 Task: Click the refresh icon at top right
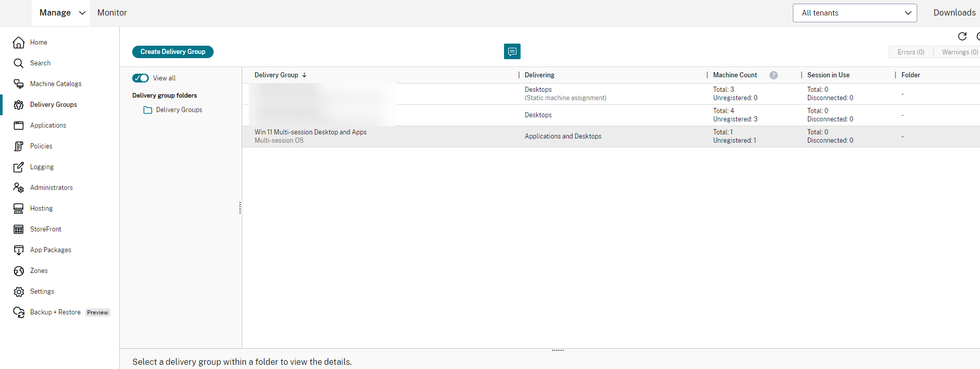[x=962, y=36]
